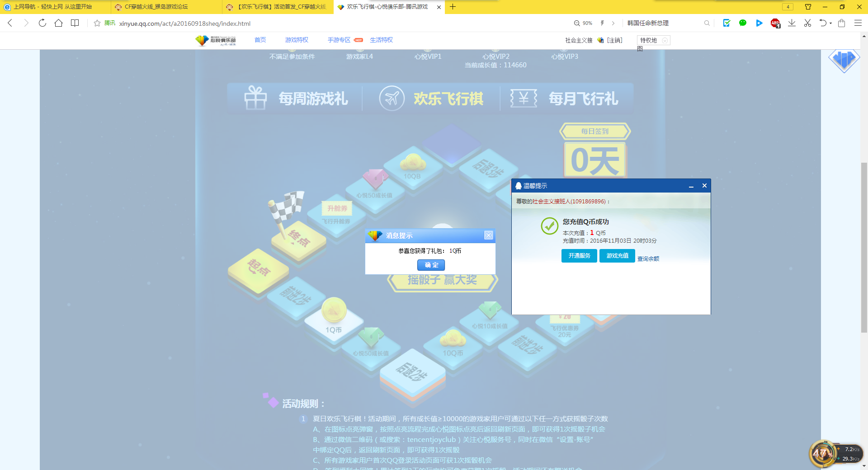The height and width of the screenshot is (470, 868).
Task: Go back to the previous page
Action: click(x=10, y=23)
